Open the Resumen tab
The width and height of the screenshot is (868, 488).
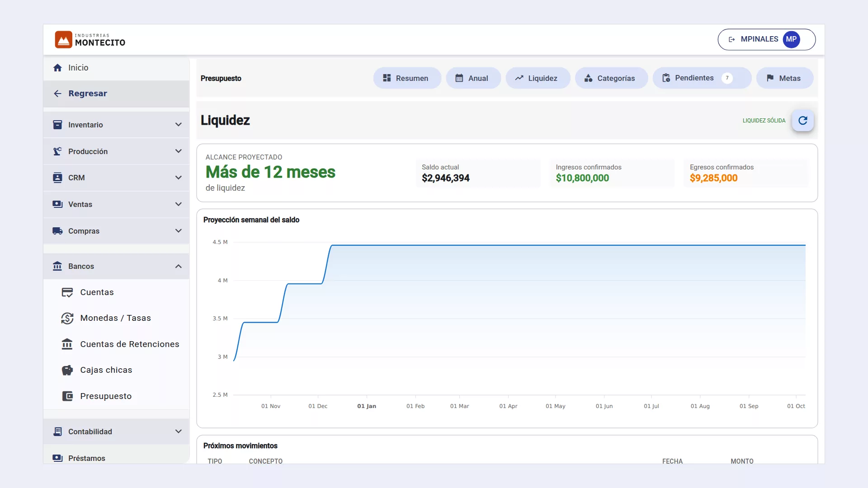coord(407,78)
